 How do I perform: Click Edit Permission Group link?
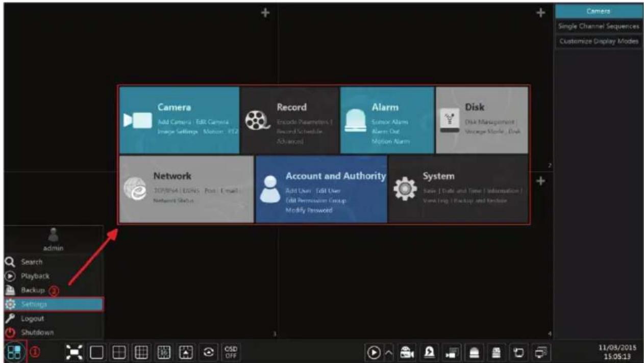316,200
